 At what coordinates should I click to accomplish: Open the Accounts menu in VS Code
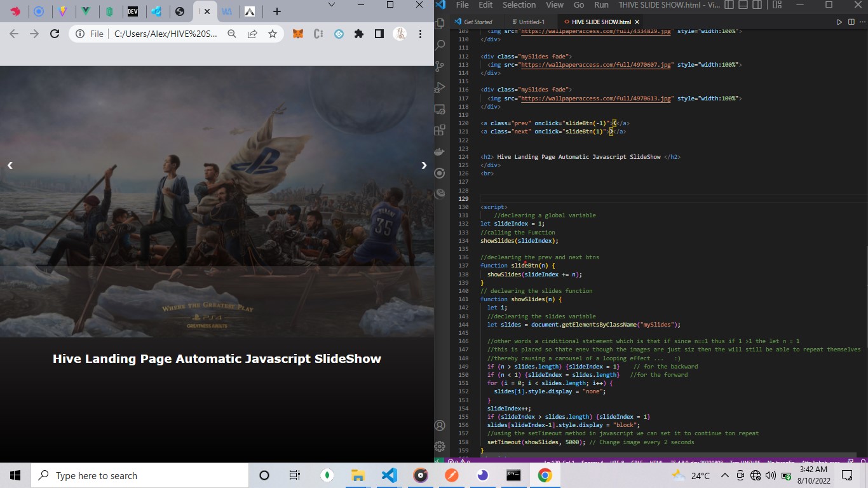[x=440, y=425]
